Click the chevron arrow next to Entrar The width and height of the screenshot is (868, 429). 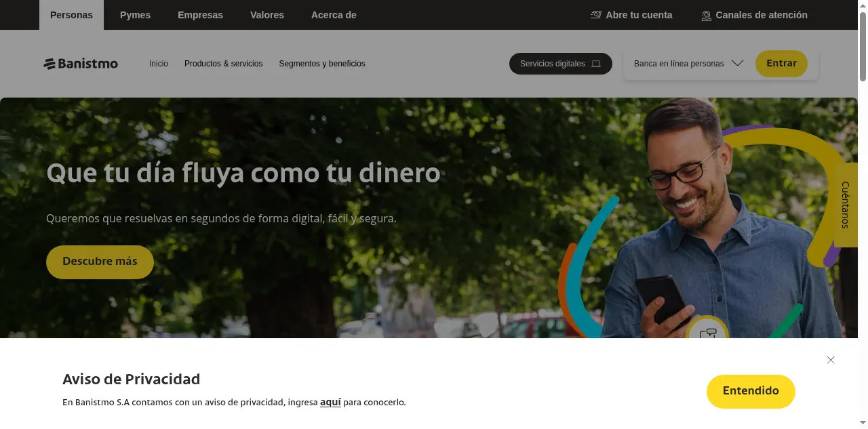tap(738, 64)
